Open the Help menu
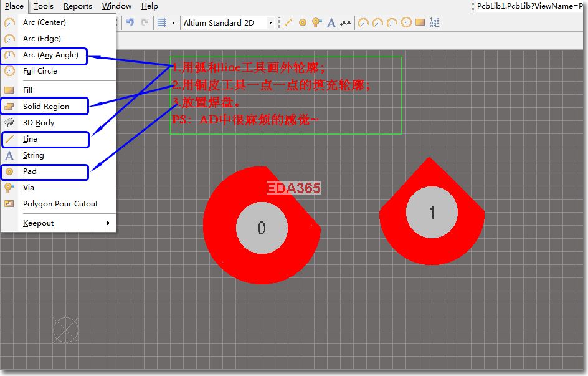The width and height of the screenshot is (588, 376). [149, 6]
